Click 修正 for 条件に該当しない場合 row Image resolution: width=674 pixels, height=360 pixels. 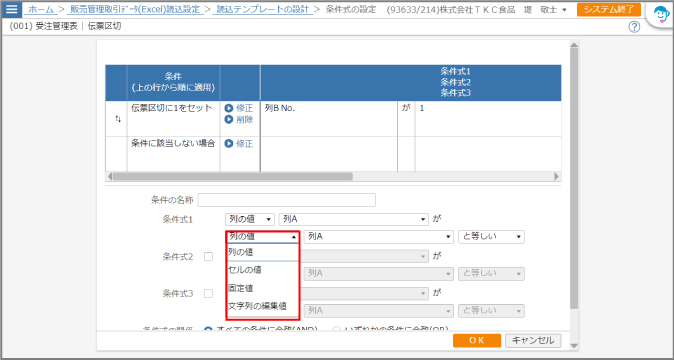click(239, 144)
